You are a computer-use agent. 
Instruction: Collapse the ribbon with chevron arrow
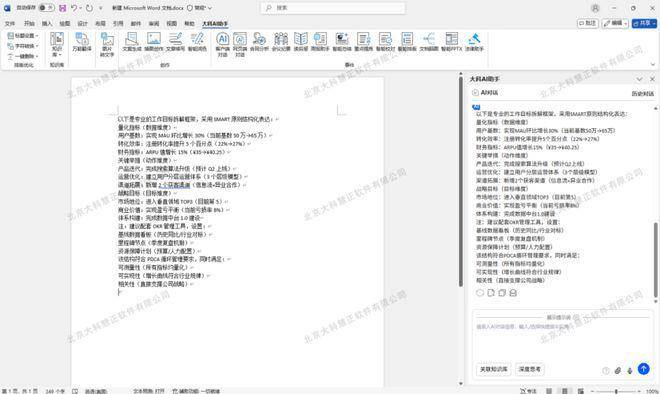tap(652, 64)
